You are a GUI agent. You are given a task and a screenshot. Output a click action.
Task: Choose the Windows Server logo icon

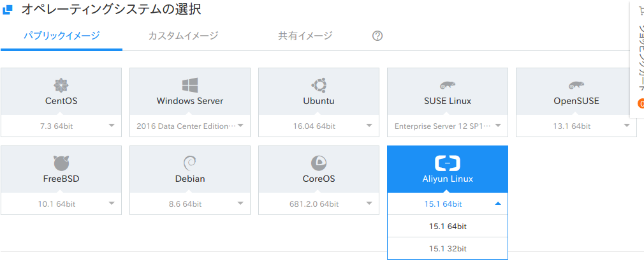190,86
